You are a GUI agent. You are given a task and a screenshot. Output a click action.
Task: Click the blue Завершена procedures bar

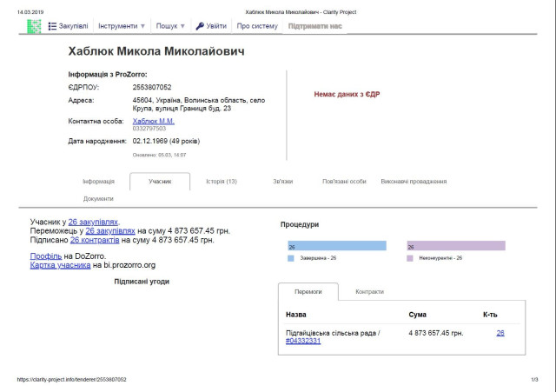point(336,246)
